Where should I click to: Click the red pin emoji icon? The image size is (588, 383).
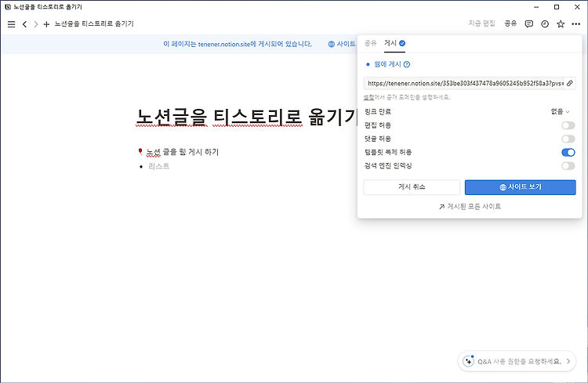click(x=140, y=152)
